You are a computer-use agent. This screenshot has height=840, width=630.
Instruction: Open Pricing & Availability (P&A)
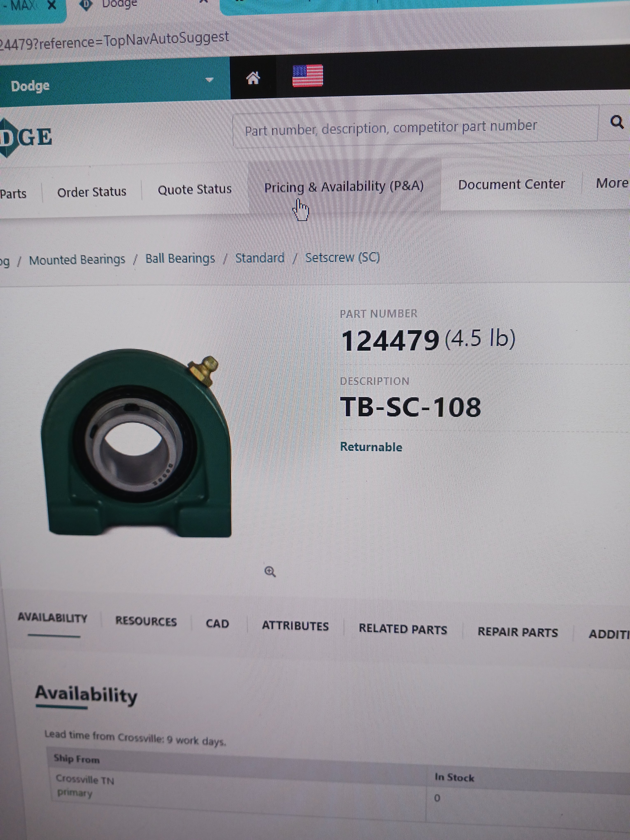344,187
